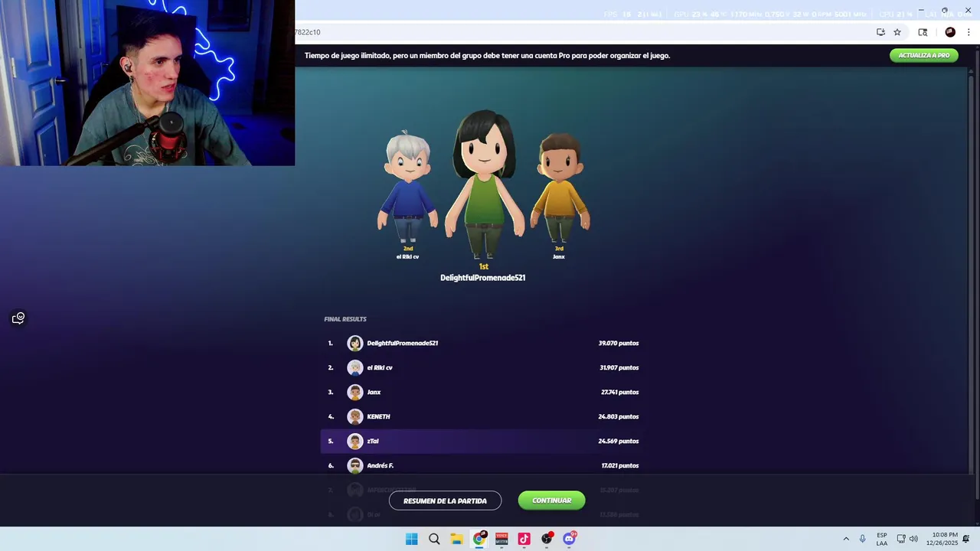This screenshot has width=980, height=551.
Task: Select the name DelightfulPromenade521 in results list
Action: tap(402, 343)
